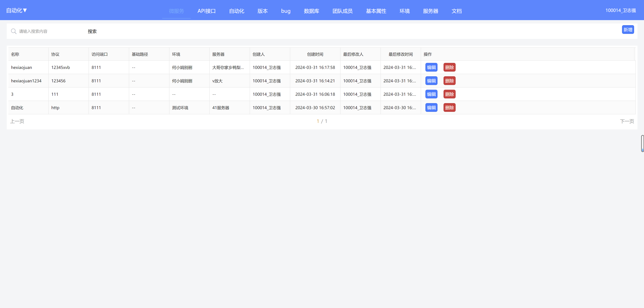644x308 pixels.
Task: Click the 新增 button to add a service
Action: 628,30
